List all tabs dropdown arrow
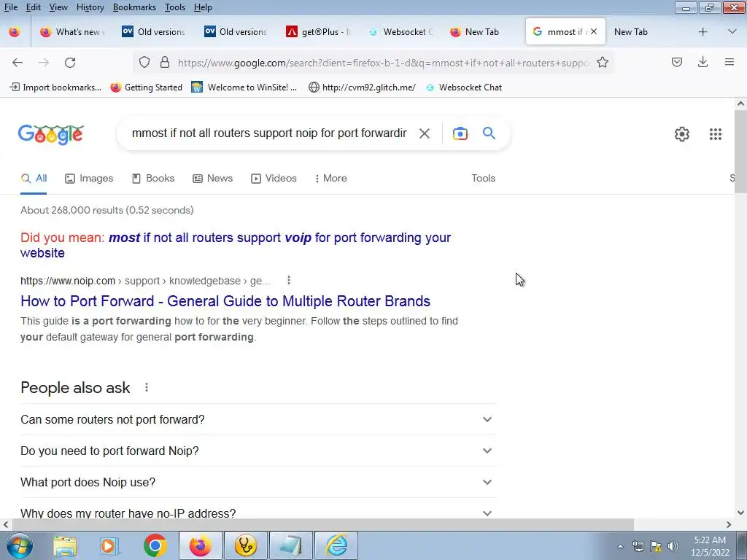This screenshot has height=560, width=747. point(732,31)
